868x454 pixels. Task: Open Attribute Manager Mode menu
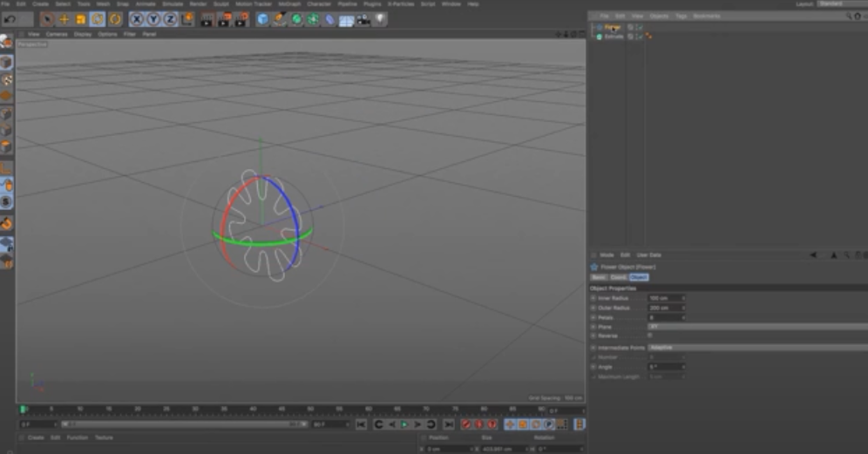click(x=607, y=255)
